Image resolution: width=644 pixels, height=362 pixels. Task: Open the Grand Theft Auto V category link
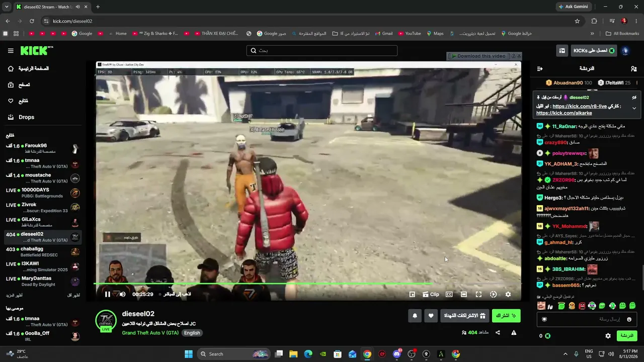150,333
